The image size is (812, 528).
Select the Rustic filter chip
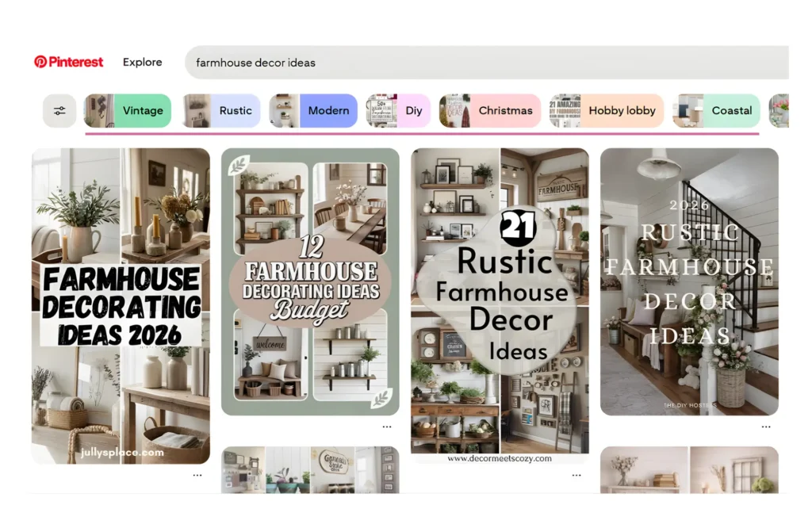[x=221, y=111]
